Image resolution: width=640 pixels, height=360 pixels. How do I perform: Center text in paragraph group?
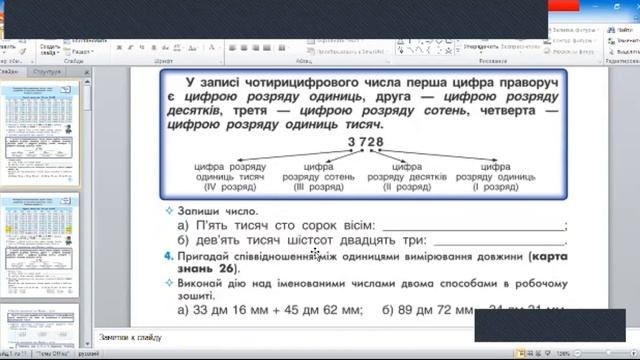[x=244, y=48]
